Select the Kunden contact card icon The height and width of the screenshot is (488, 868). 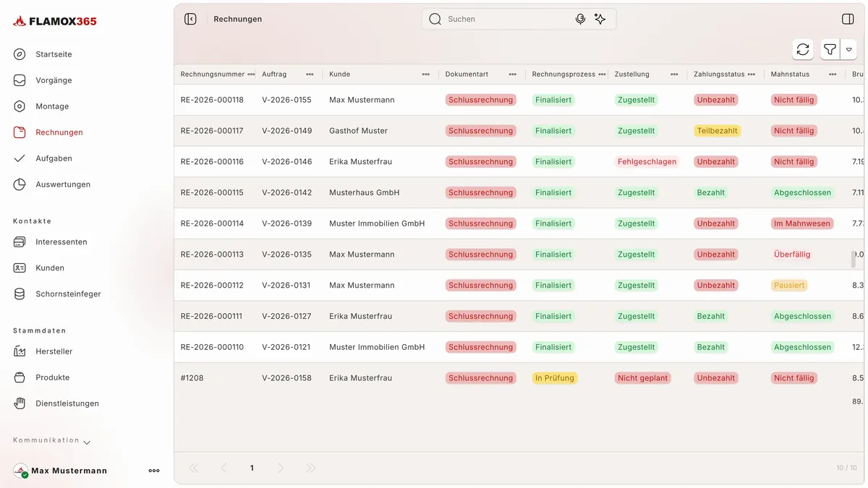(x=20, y=268)
